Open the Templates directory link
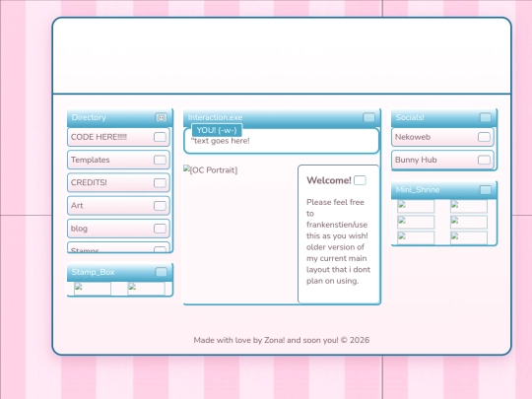The image size is (532, 399). coord(118,160)
